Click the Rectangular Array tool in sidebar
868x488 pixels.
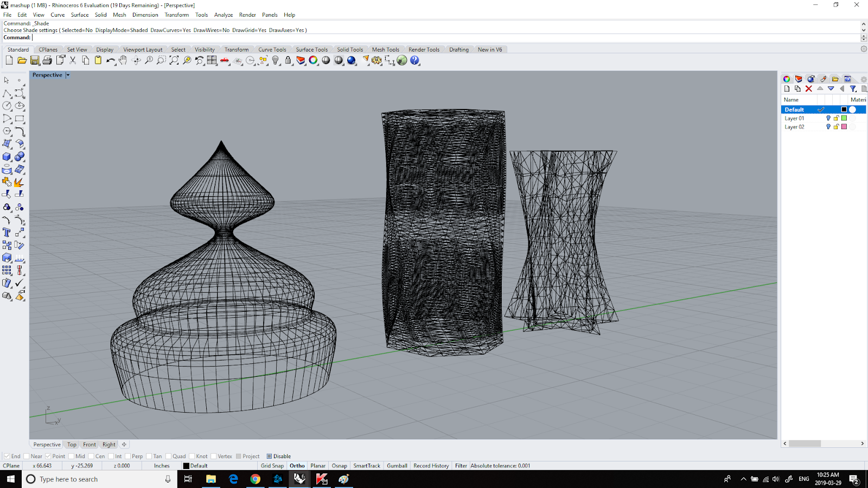7,270
